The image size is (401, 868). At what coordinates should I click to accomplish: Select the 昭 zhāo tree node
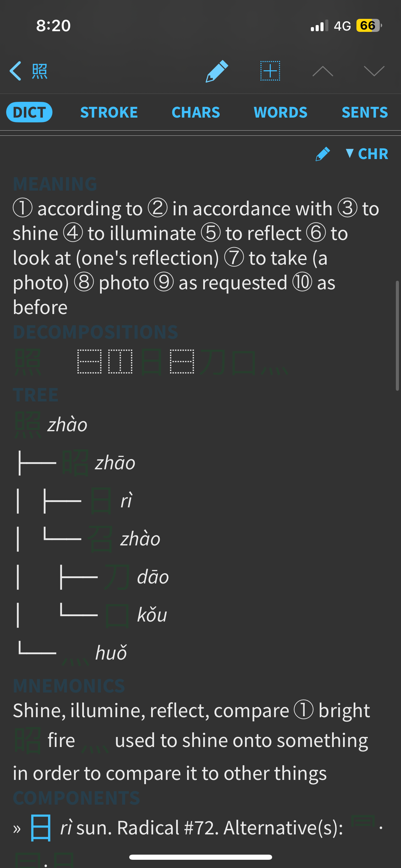pyautogui.click(x=99, y=463)
